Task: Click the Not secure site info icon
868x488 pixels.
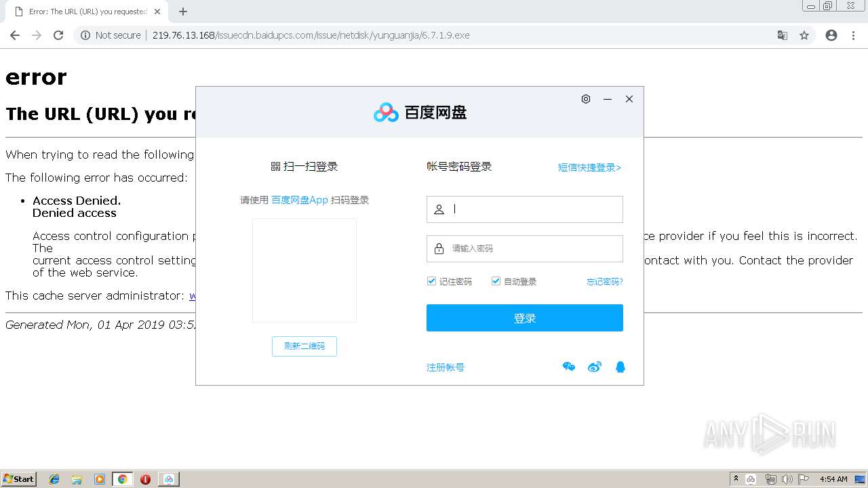Action: pos(85,35)
